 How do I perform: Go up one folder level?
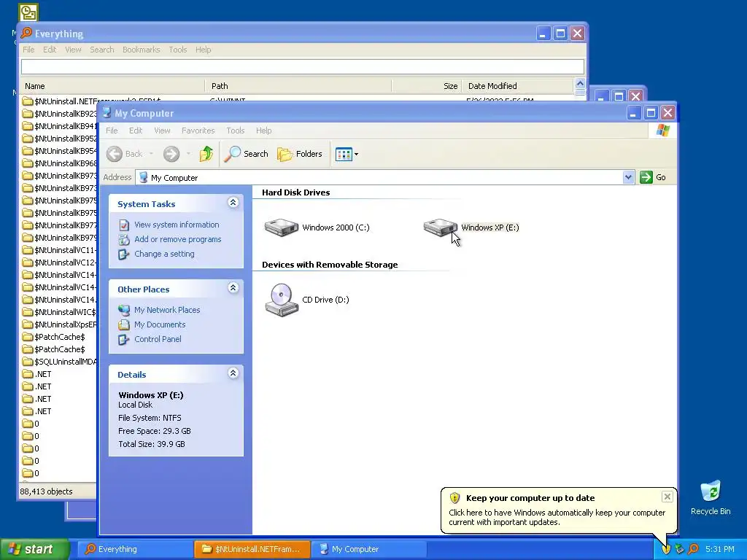[x=206, y=154]
